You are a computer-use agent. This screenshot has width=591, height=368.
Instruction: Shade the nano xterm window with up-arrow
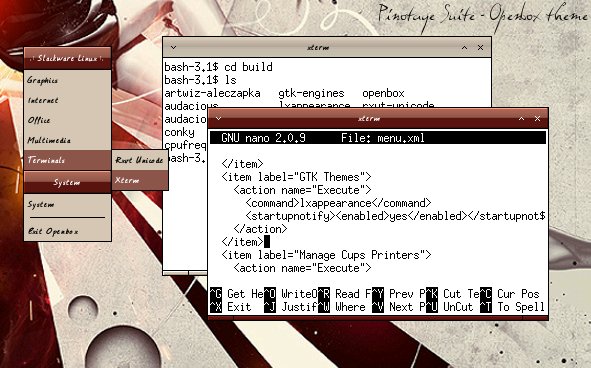pyautogui.click(x=521, y=118)
